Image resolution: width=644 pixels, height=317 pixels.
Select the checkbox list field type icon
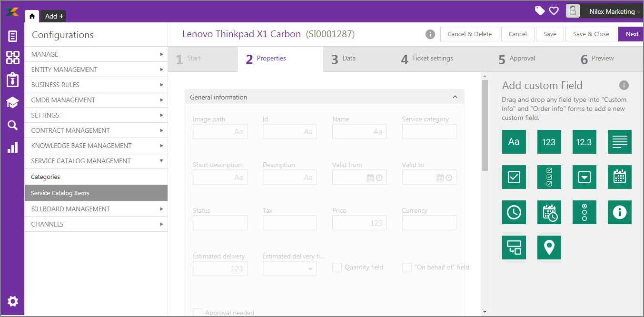click(549, 177)
